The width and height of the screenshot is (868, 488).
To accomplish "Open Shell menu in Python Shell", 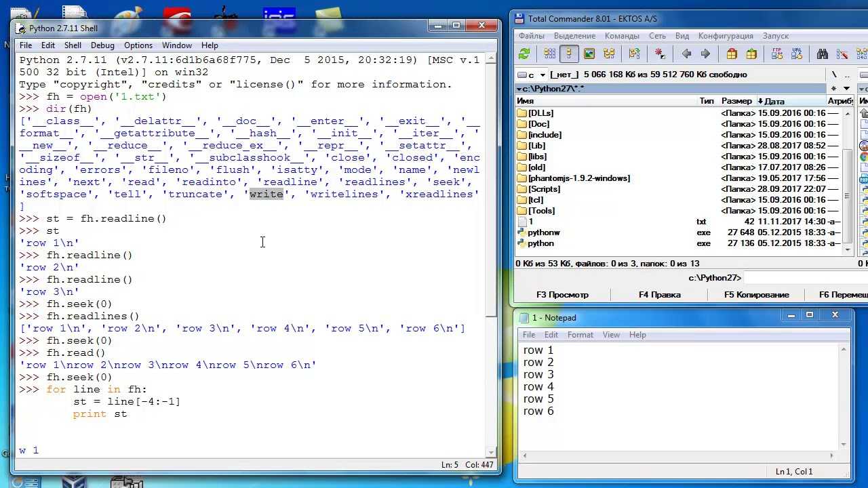I will point(73,45).
